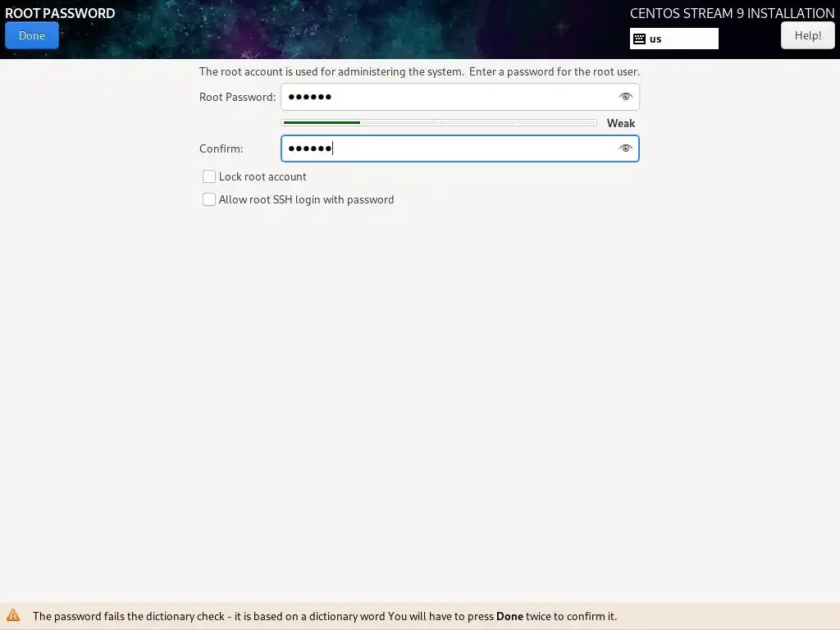Reveal Root Password with the eye icon
The width and height of the screenshot is (840, 630).
coord(625,97)
